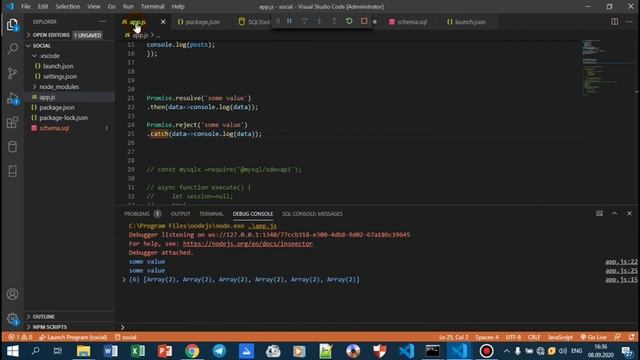Click Step Out in debug toolbar

point(334,21)
